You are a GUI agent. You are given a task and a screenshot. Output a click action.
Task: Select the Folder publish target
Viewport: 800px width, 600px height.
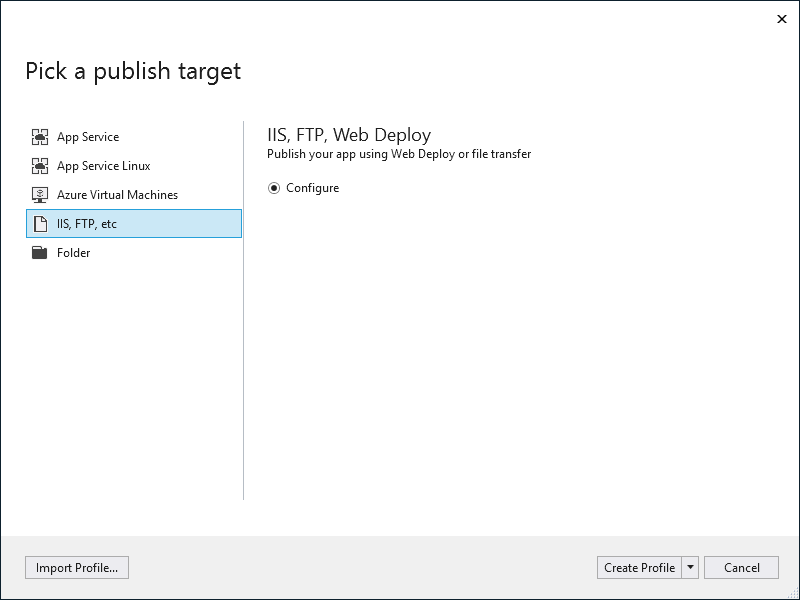coord(134,253)
